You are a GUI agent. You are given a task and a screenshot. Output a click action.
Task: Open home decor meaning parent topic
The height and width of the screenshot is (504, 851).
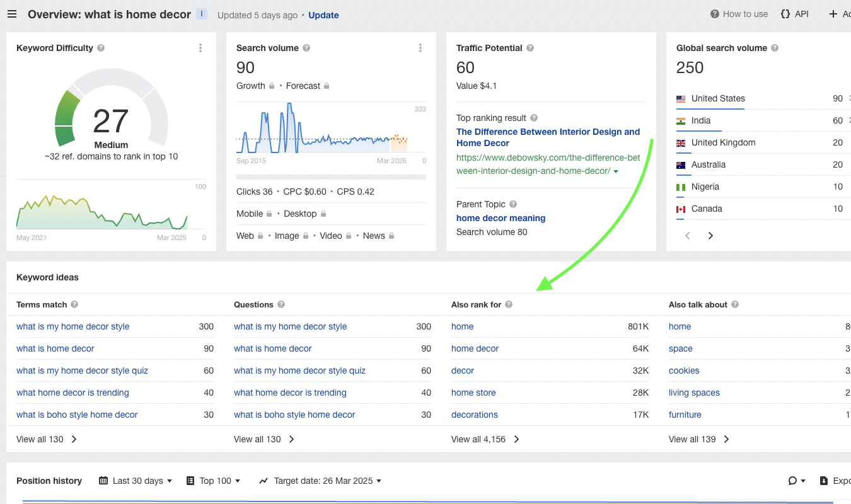pyautogui.click(x=501, y=218)
